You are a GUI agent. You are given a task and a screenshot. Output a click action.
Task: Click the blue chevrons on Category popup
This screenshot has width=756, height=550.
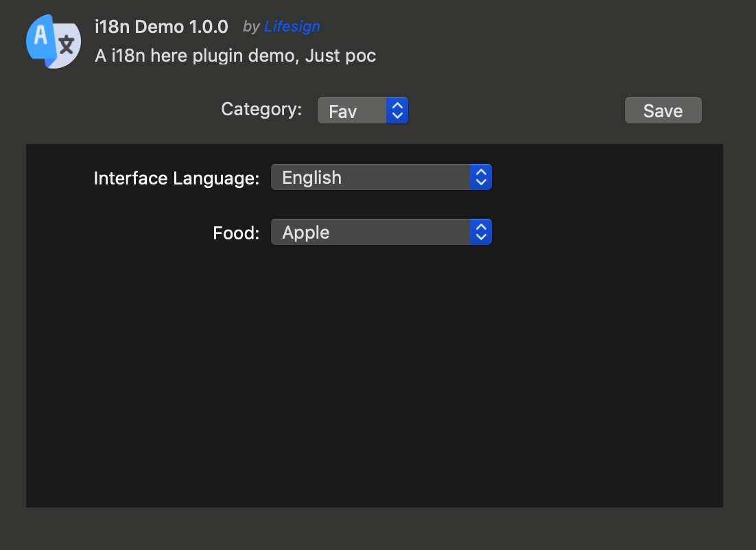tap(397, 110)
